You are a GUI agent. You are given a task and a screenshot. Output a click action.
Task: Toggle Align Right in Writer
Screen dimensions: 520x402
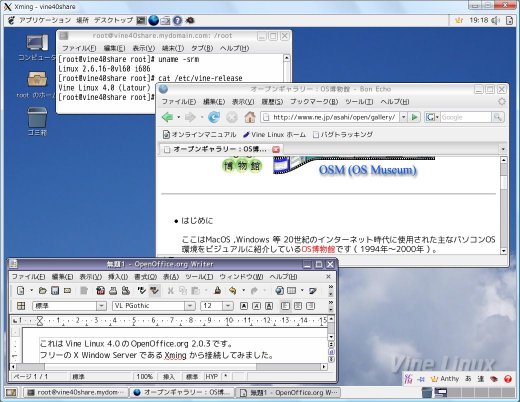pyautogui.click(x=310, y=306)
